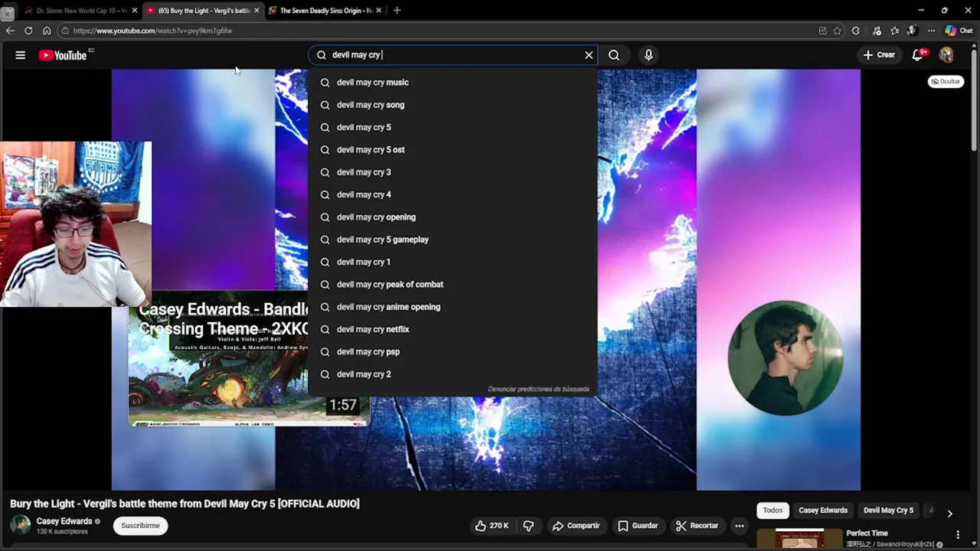Clear the search text with the X
The image size is (980, 551).
tap(589, 55)
